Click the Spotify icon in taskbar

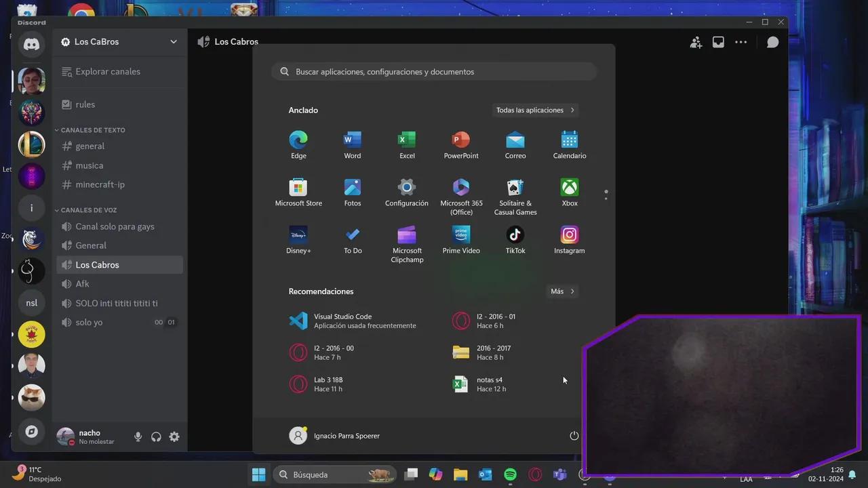pyautogui.click(x=511, y=474)
